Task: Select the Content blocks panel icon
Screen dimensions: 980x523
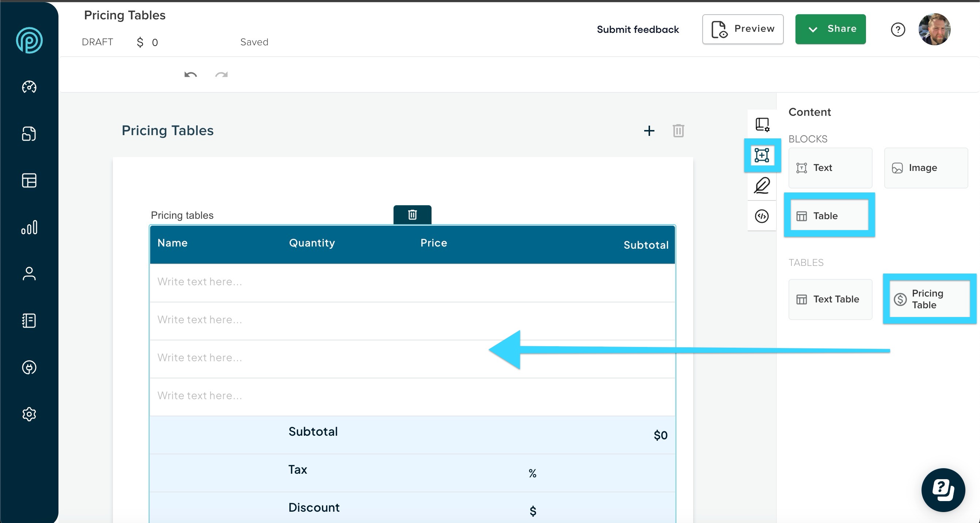Action: (x=762, y=155)
